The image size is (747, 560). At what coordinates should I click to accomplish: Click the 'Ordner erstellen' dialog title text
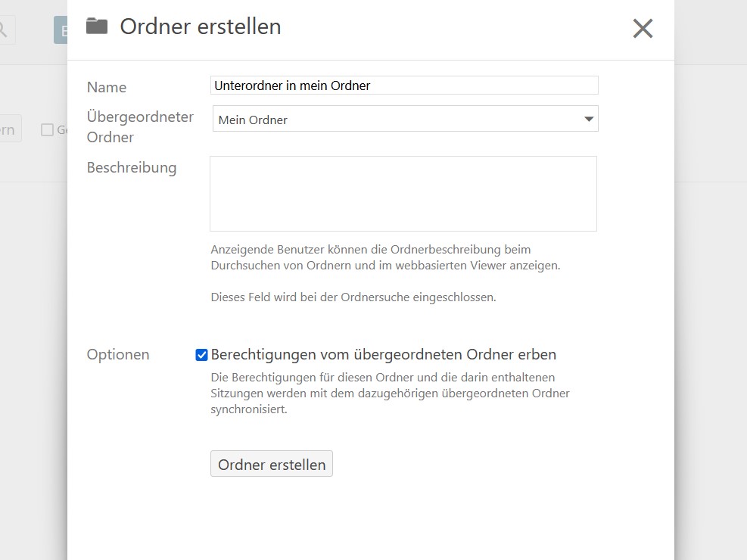(x=201, y=26)
